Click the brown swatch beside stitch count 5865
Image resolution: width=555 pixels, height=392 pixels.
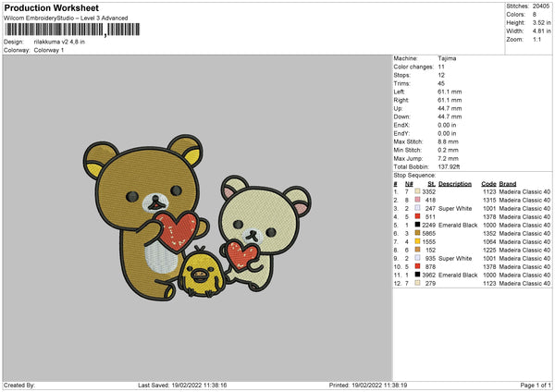click(x=417, y=233)
